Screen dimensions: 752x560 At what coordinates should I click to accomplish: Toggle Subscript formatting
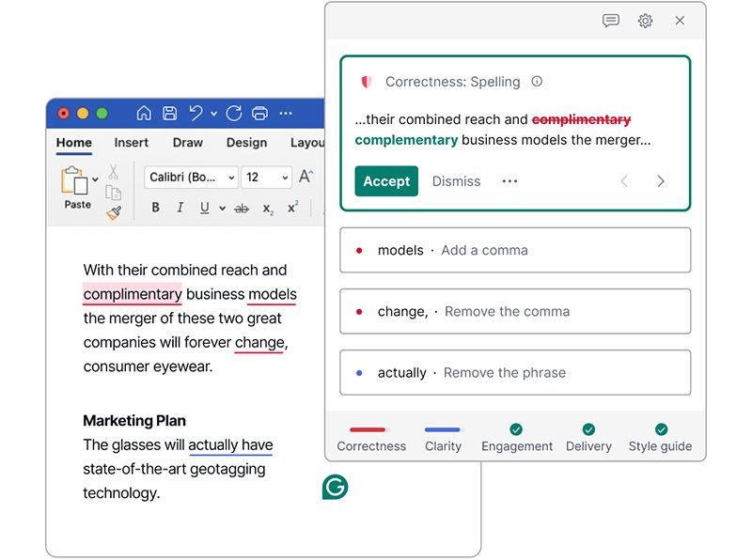(268, 209)
